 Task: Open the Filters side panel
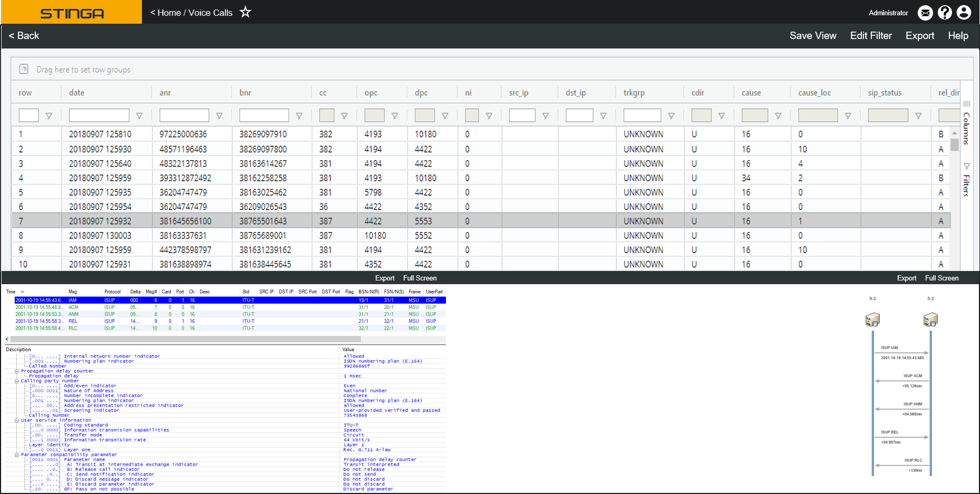[x=966, y=180]
